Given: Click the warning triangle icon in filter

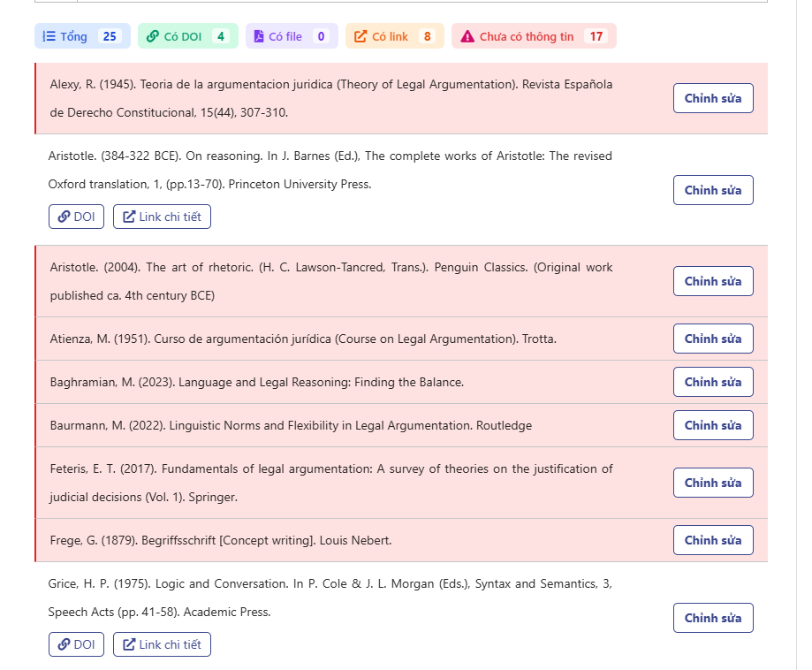Looking at the screenshot, I should coord(467,36).
